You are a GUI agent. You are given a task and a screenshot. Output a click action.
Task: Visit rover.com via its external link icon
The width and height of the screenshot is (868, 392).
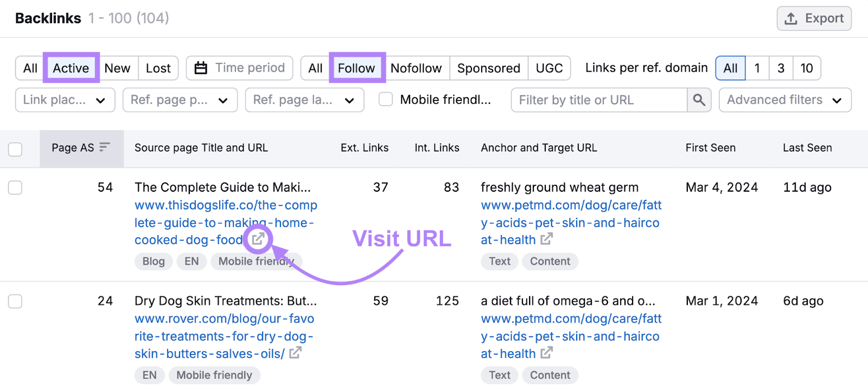tap(295, 353)
